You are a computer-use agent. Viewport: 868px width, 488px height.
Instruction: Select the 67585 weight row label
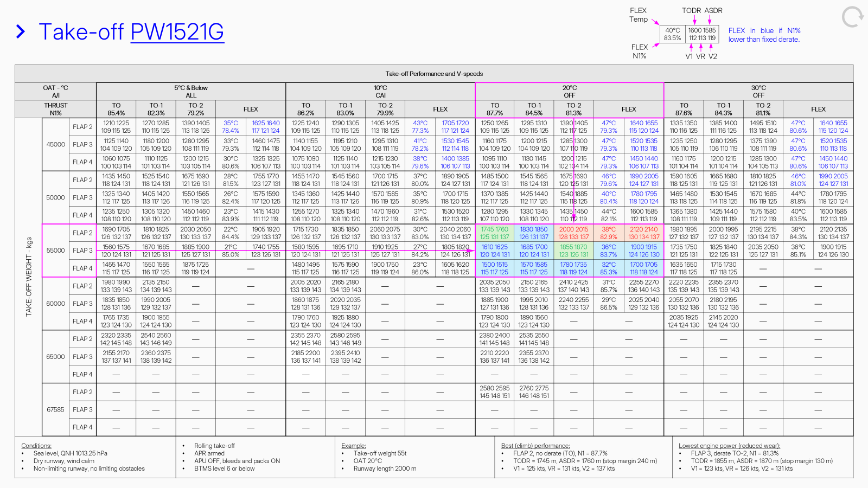(56, 409)
